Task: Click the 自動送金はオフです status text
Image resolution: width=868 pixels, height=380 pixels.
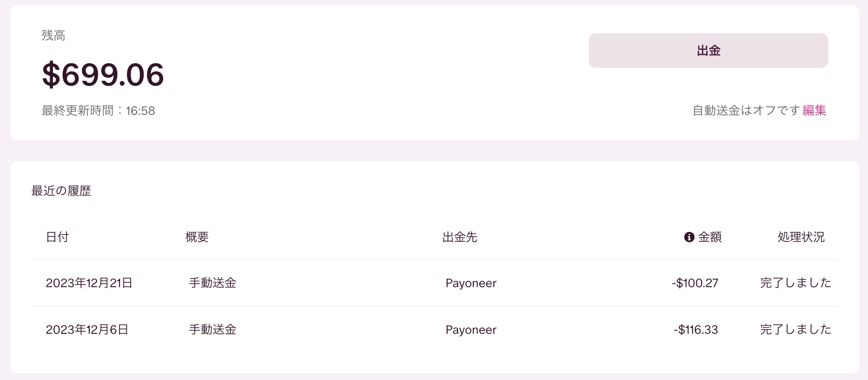Action: pyautogui.click(x=746, y=111)
